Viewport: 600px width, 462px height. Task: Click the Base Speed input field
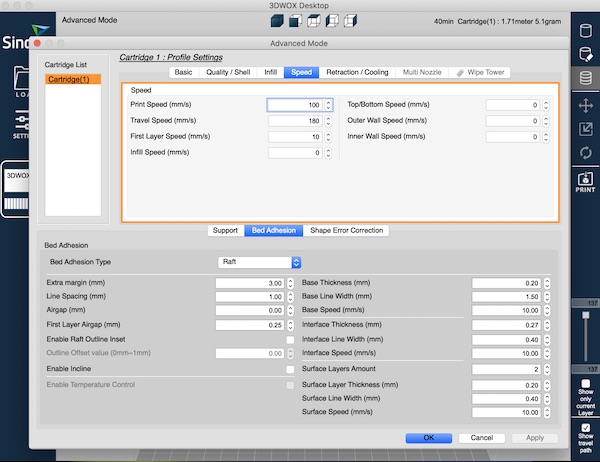click(506, 310)
